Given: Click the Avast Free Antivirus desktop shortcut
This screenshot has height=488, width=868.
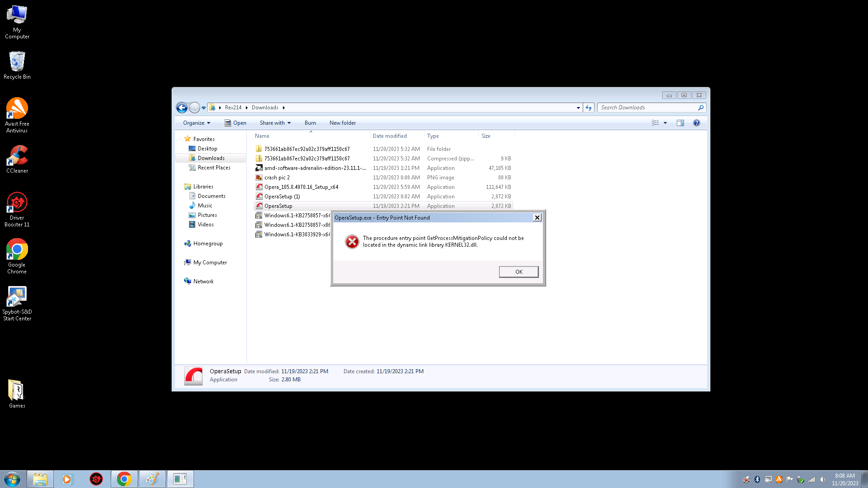Looking at the screenshot, I should click(x=17, y=115).
